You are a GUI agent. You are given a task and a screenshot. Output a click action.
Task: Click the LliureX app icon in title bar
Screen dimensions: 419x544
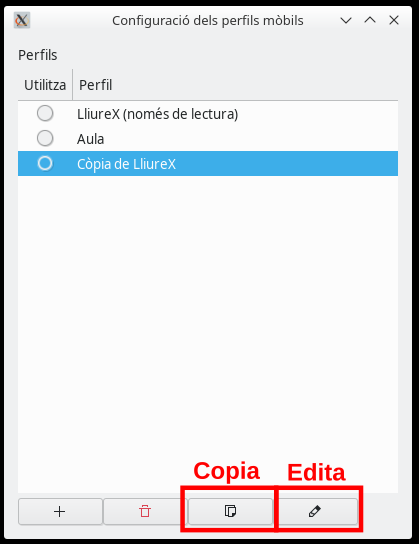(x=22, y=20)
